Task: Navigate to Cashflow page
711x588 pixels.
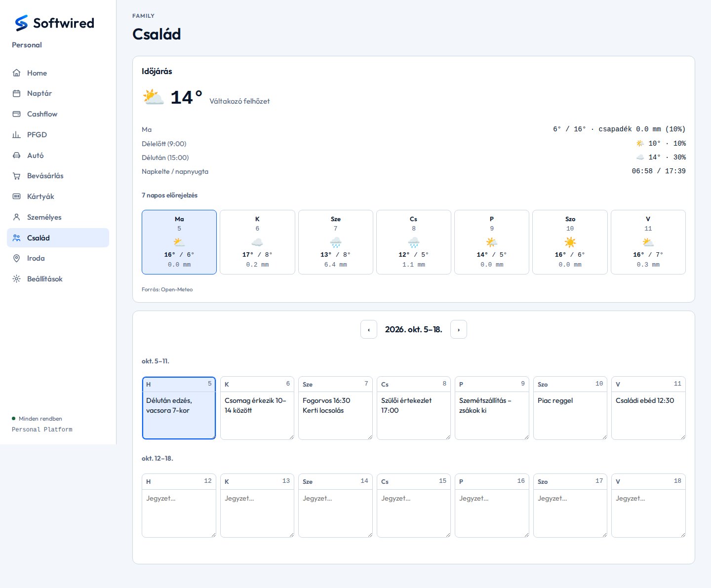Action: tap(58, 114)
